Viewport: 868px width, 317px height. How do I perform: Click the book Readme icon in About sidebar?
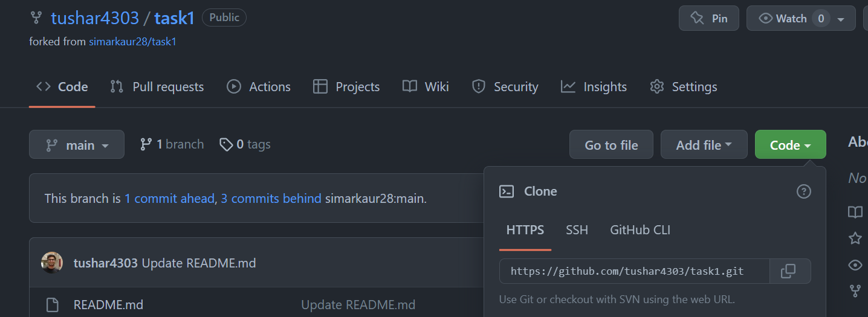855,212
